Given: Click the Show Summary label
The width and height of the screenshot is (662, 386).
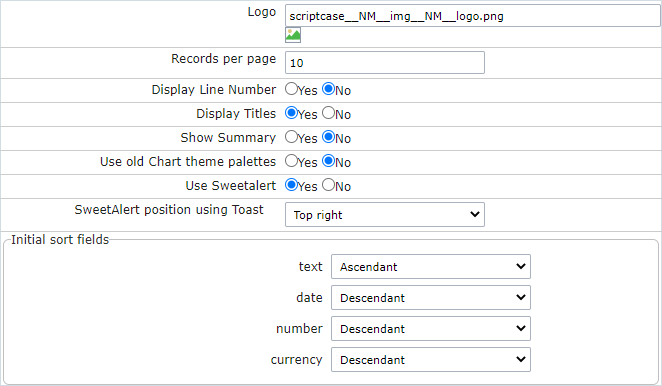Looking at the screenshot, I should tap(228, 138).
